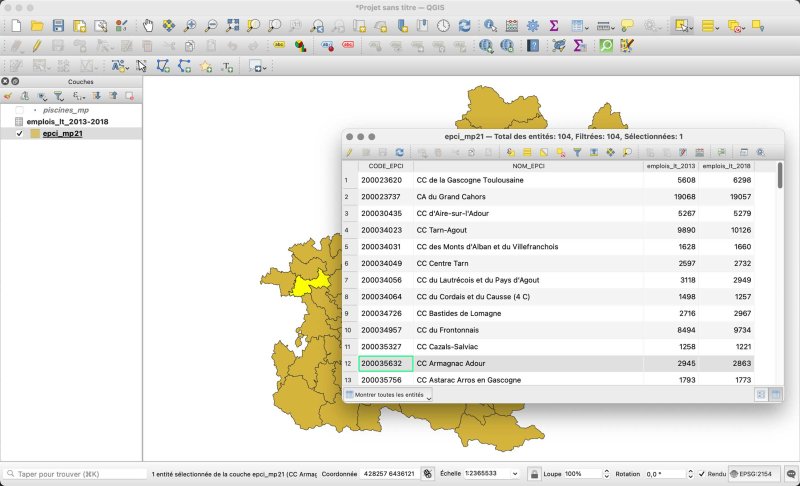The width and height of the screenshot is (800, 486).
Task: Toggle editing mode pencil in attribute table
Action: pos(350,152)
